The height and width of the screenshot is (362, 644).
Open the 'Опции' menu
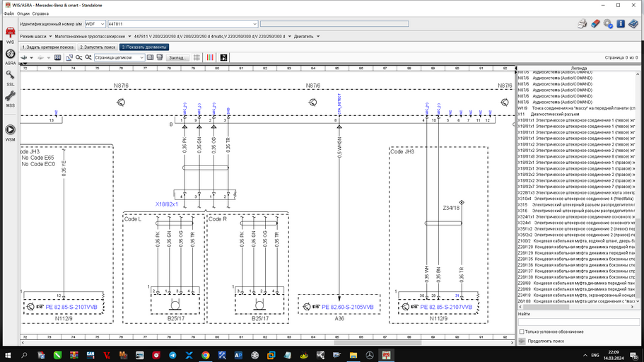coord(23,13)
